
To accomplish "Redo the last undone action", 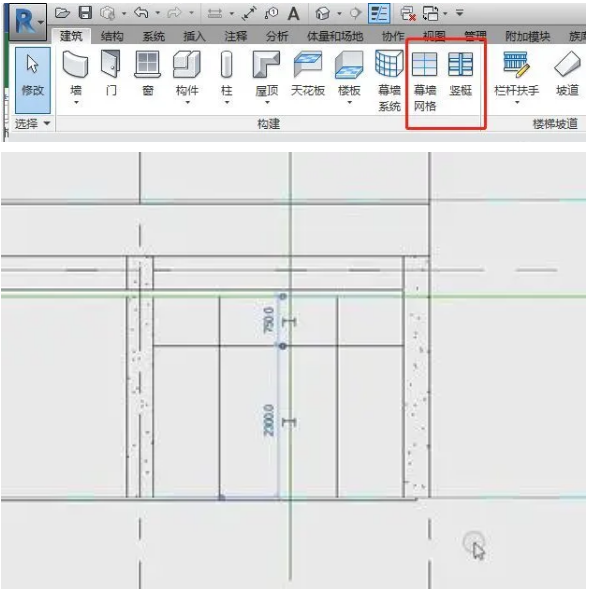I will [x=174, y=13].
